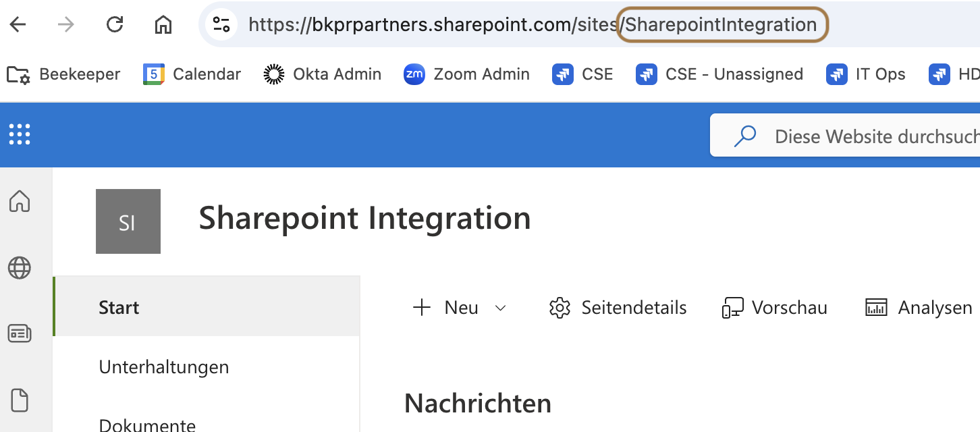Open the Analysen analytics option
The height and width of the screenshot is (432, 980).
point(919,308)
